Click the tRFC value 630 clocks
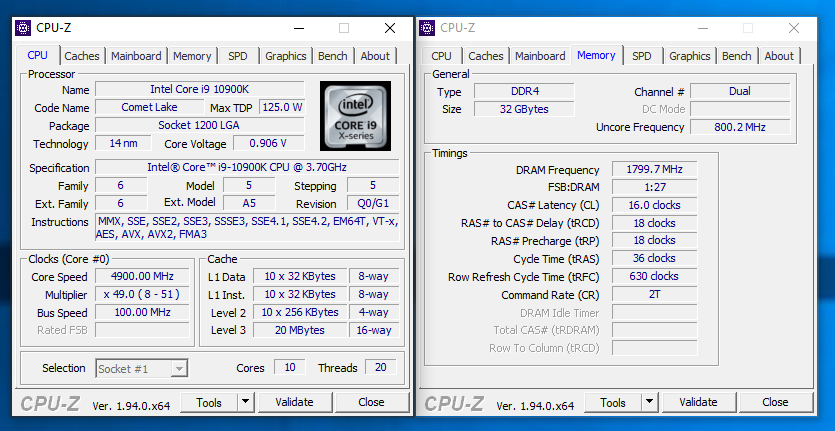Viewport: 835px width, 431px height. 654,276
